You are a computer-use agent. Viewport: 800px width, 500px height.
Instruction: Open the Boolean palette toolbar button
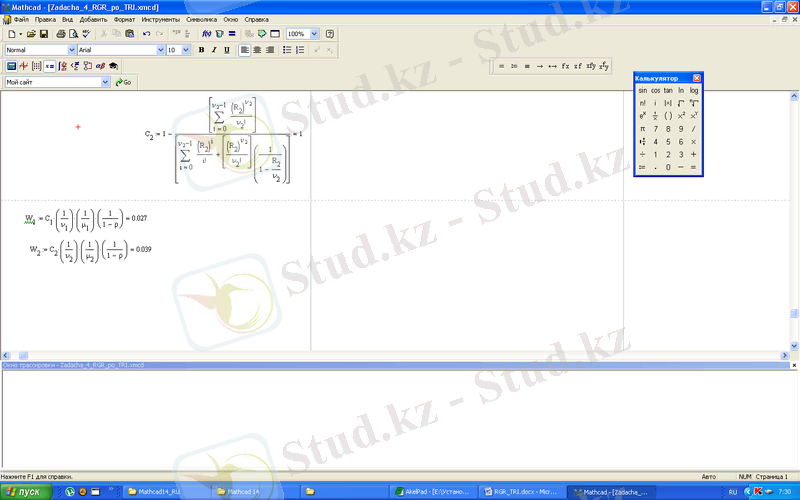75,66
